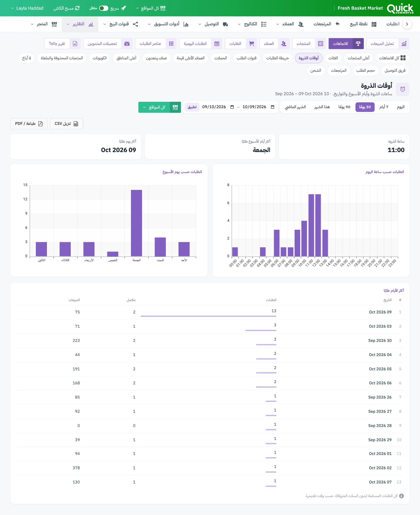
Task: Select the 90 يومًا range option
Action: tap(344, 107)
